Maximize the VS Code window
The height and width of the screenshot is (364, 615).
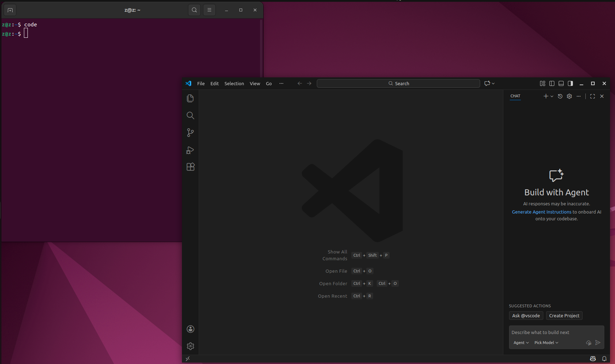pyautogui.click(x=593, y=83)
